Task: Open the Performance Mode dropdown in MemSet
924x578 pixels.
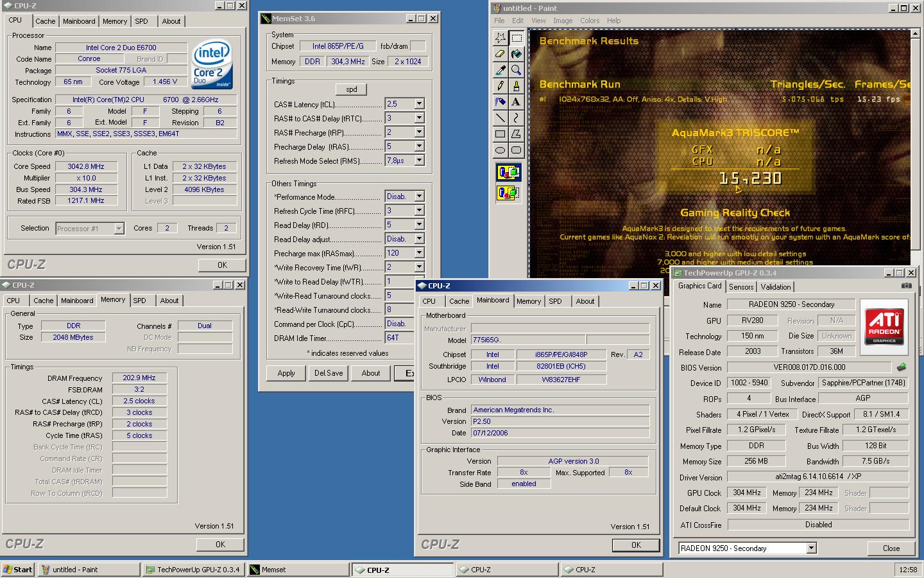Action: pyautogui.click(x=419, y=197)
